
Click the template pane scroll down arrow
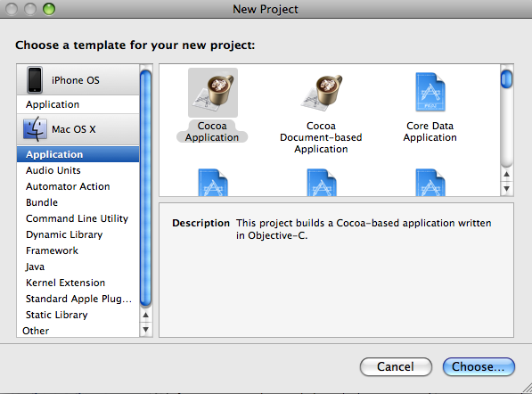coord(506,189)
